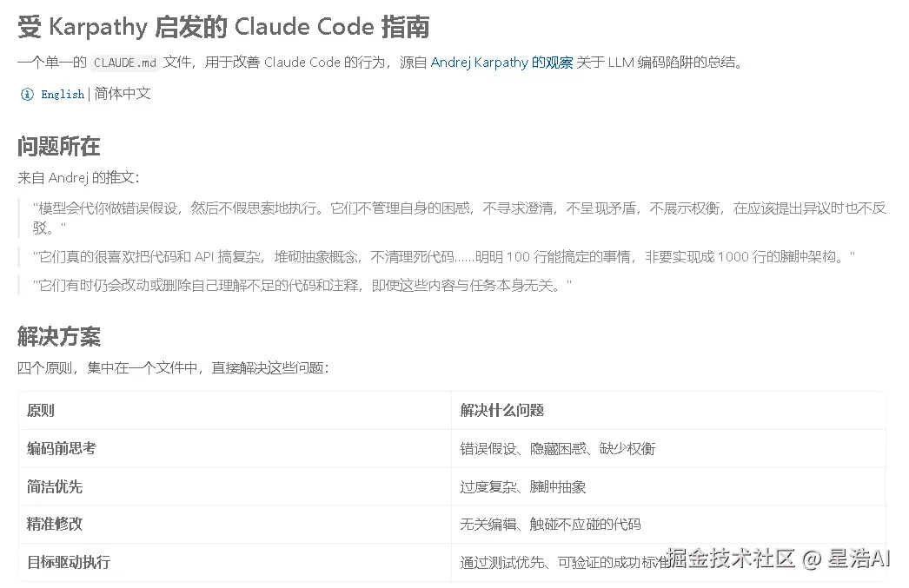Click the cell 错误假设、隐藏困惑、缺少权衡
Screen dimensions: 909x588
point(668,448)
